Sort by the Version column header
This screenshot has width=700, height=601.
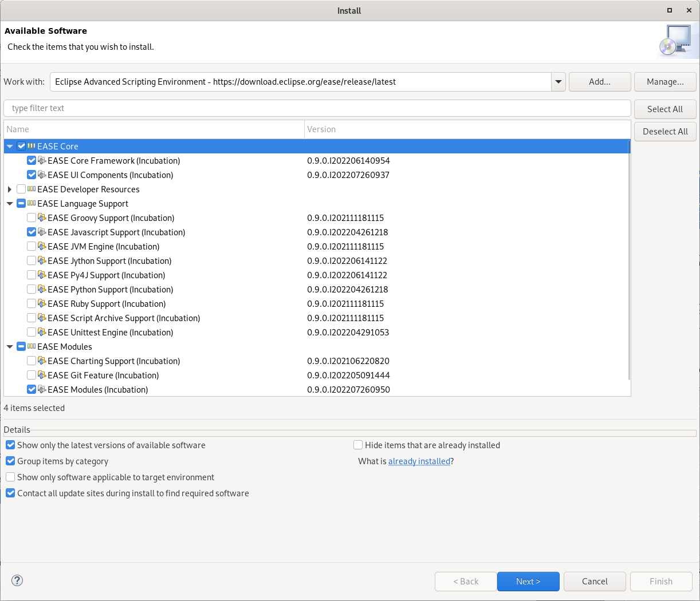coord(467,129)
